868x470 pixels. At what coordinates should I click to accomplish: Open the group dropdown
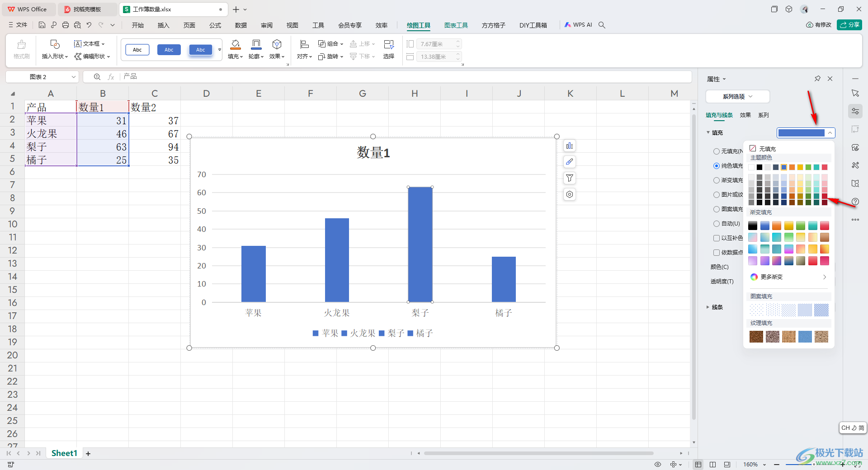pos(330,44)
